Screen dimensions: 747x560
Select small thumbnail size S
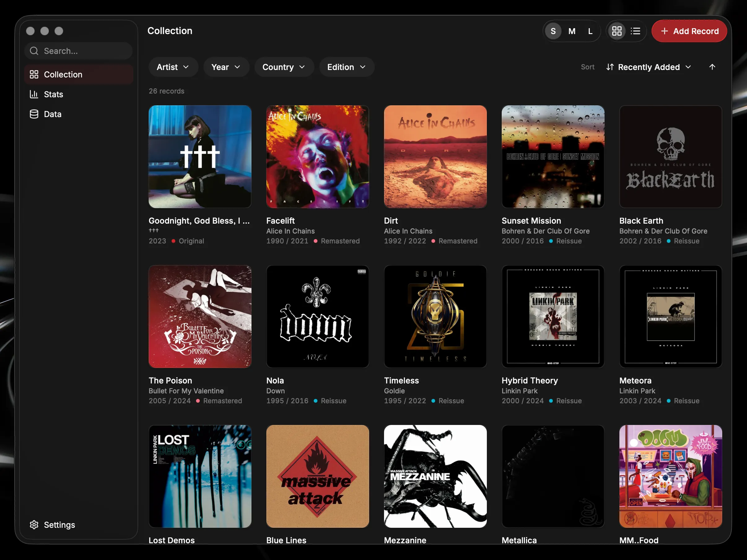[x=553, y=31]
